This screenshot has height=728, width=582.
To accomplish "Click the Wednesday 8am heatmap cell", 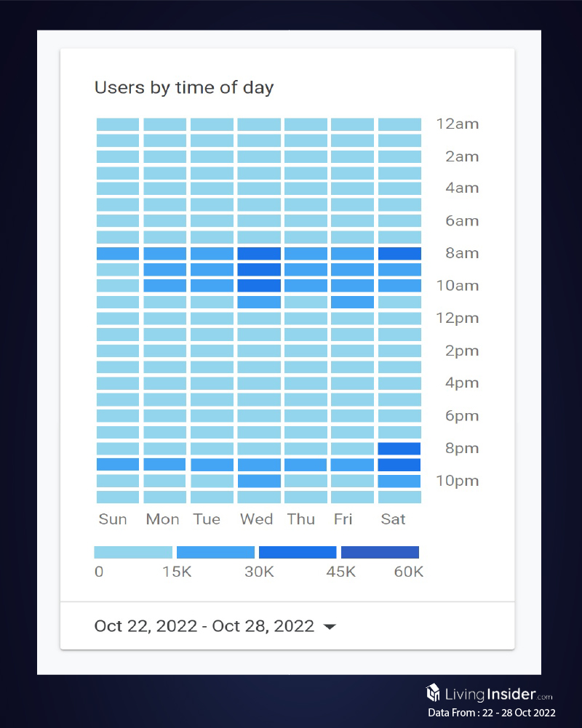I will tap(259, 254).
